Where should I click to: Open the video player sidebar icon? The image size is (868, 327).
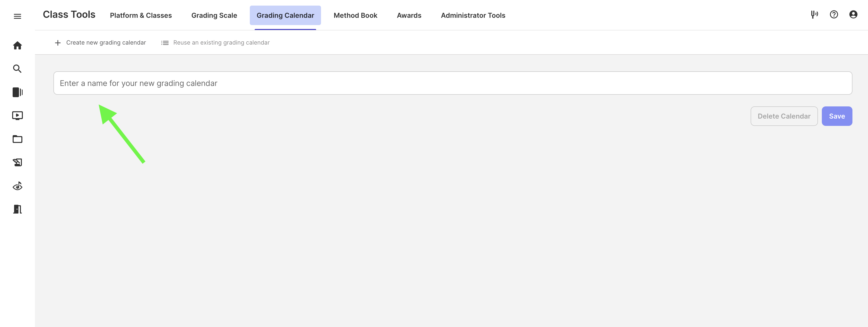click(x=17, y=116)
